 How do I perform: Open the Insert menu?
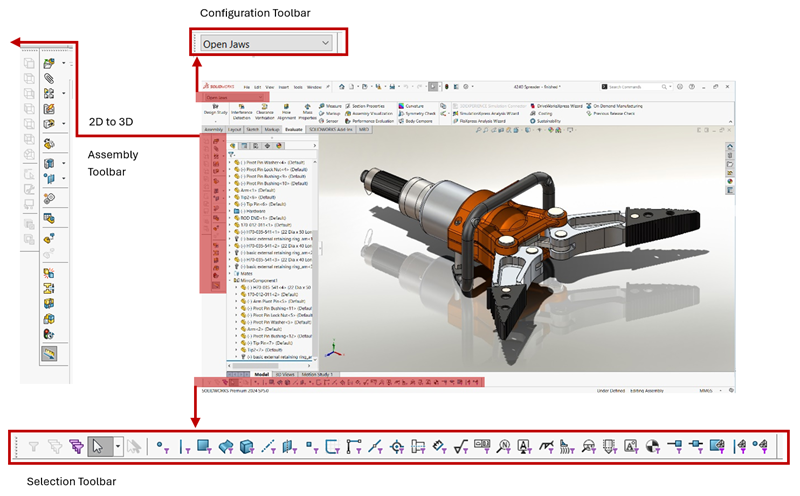285,87
